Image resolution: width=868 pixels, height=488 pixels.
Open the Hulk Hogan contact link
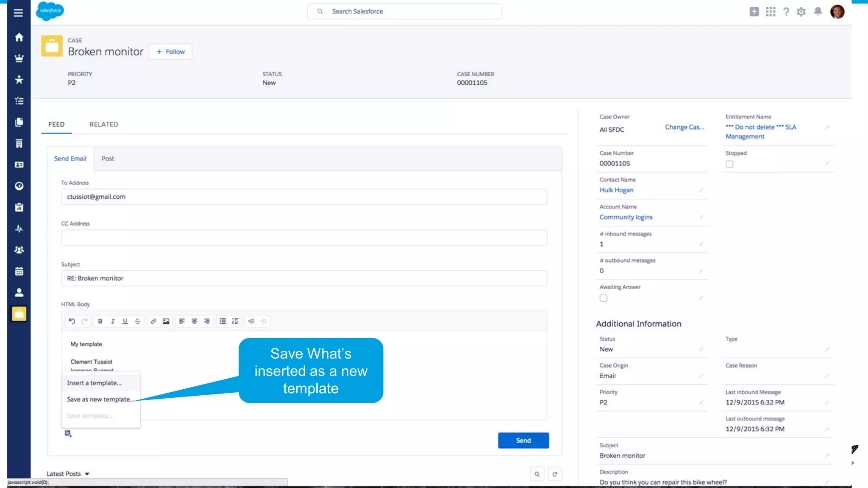(x=616, y=190)
